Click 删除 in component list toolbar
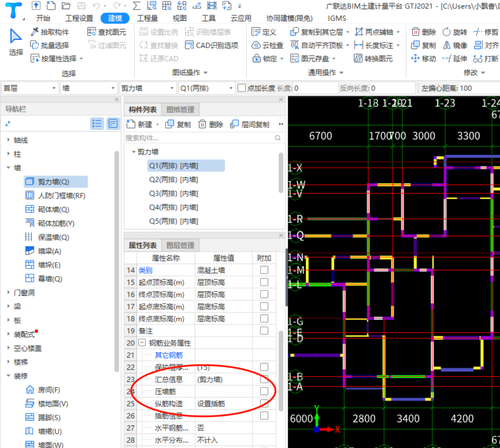Screen dimensions: 500x448 [211, 124]
